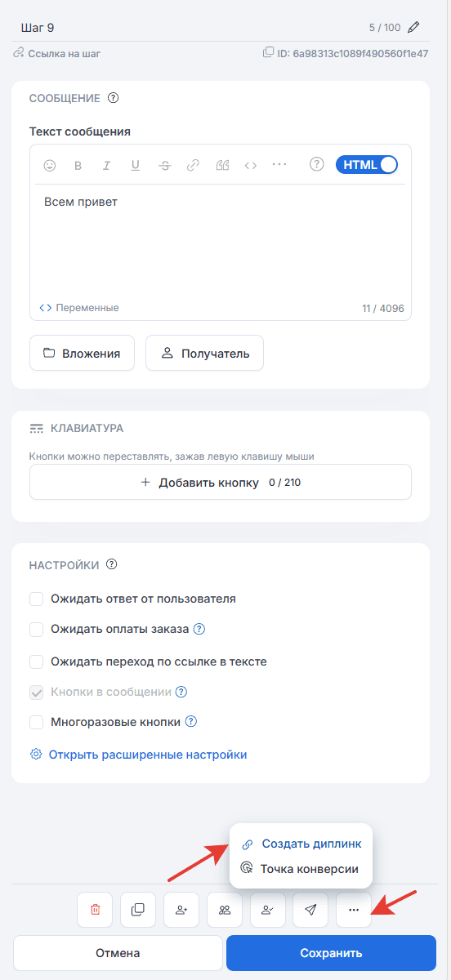
Task: Open the three-dots more actions menu at bottom
Action: tap(354, 910)
